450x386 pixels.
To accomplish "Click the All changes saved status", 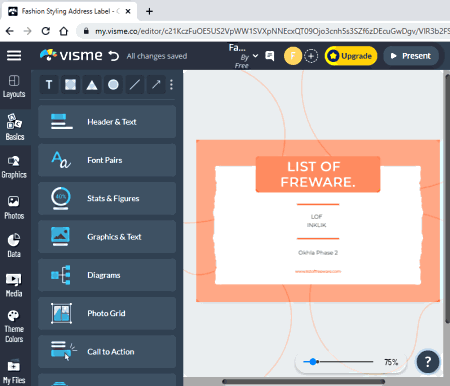I will pos(157,56).
